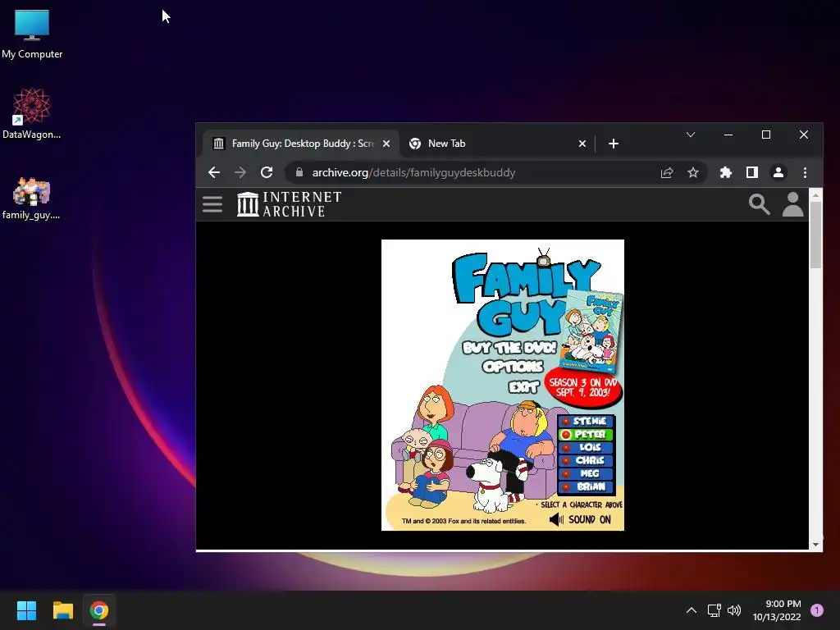Select Meg character option
This screenshot has height=630, width=840.
[x=586, y=473]
